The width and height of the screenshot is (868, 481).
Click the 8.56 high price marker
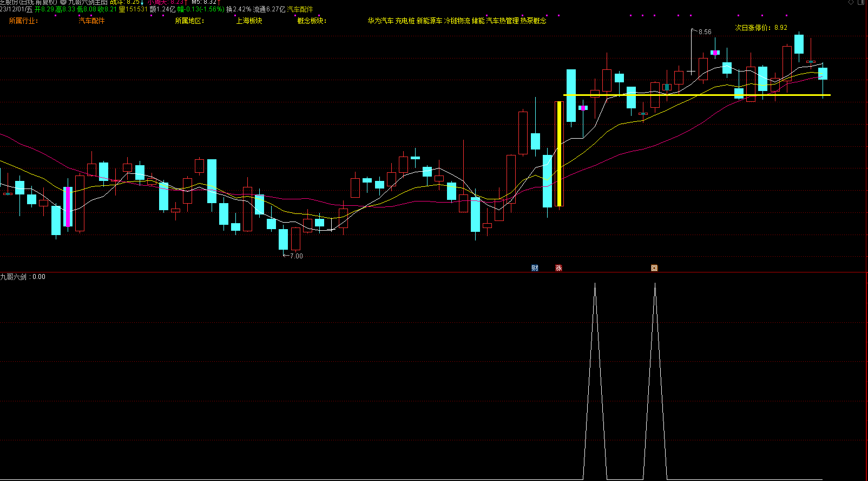click(x=705, y=32)
